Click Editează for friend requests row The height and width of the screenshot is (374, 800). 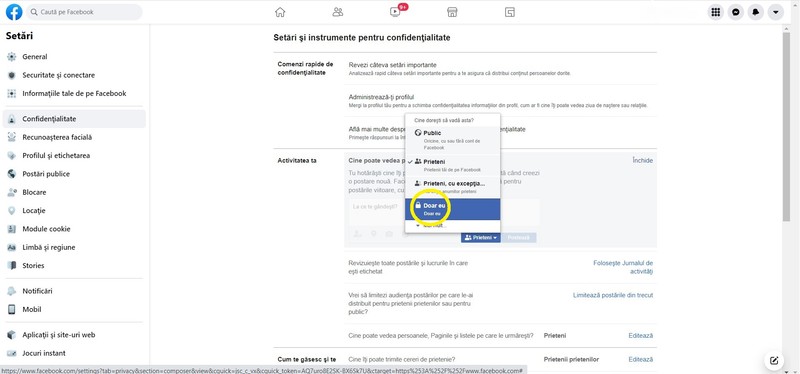(x=640, y=359)
